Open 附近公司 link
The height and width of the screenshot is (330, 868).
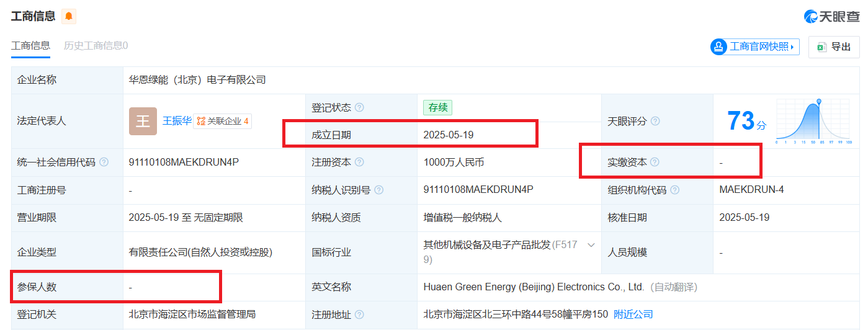[633, 314]
